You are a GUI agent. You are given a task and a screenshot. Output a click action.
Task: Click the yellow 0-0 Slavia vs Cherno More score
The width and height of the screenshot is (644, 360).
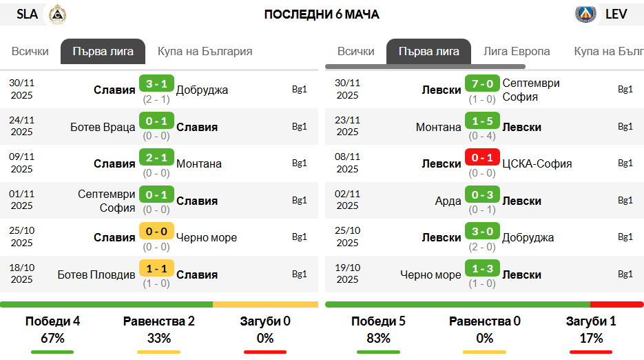pyautogui.click(x=156, y=231)
